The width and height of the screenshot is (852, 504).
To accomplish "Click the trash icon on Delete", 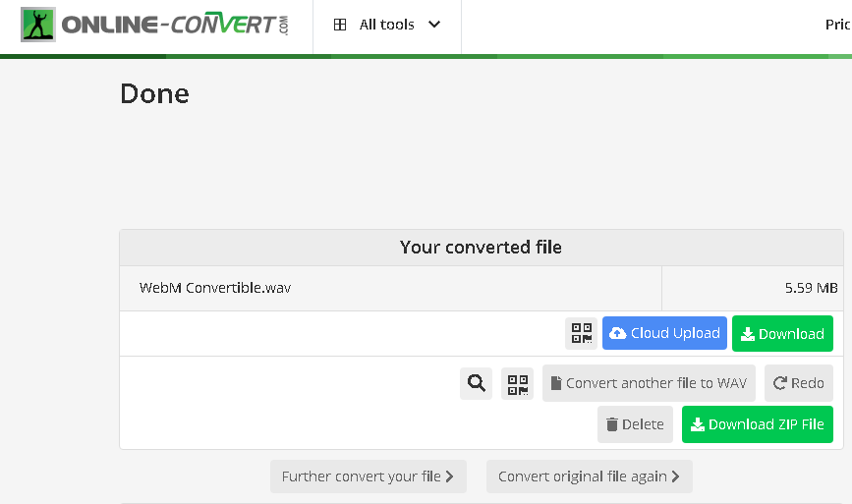I will click(x=612, y=424).
